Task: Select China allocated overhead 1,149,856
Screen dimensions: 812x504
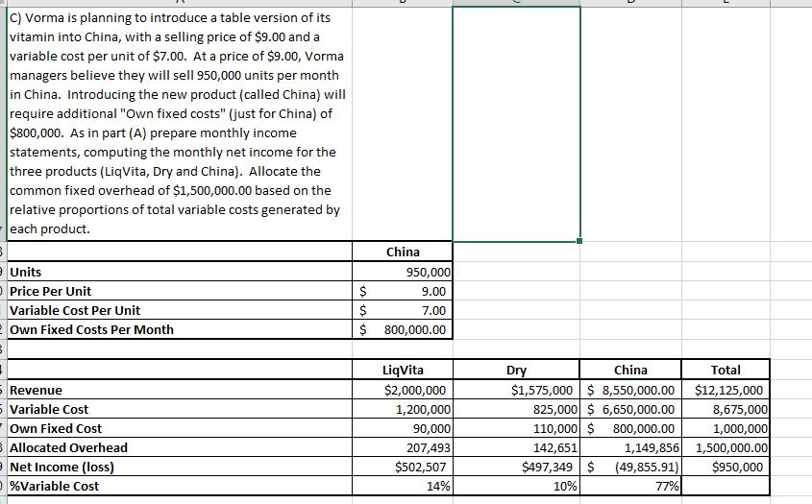Action: pyautogui.click(x=630, y=447)
